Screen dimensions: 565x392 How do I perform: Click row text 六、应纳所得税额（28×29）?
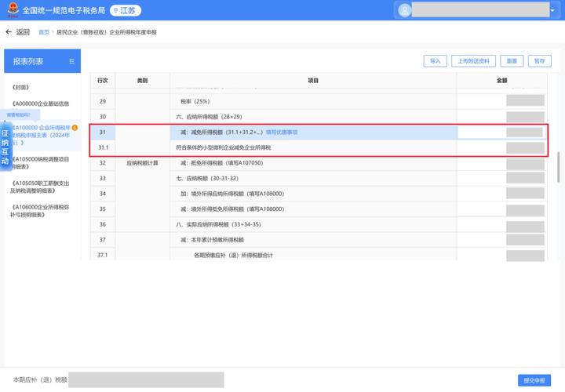[209, 117]
